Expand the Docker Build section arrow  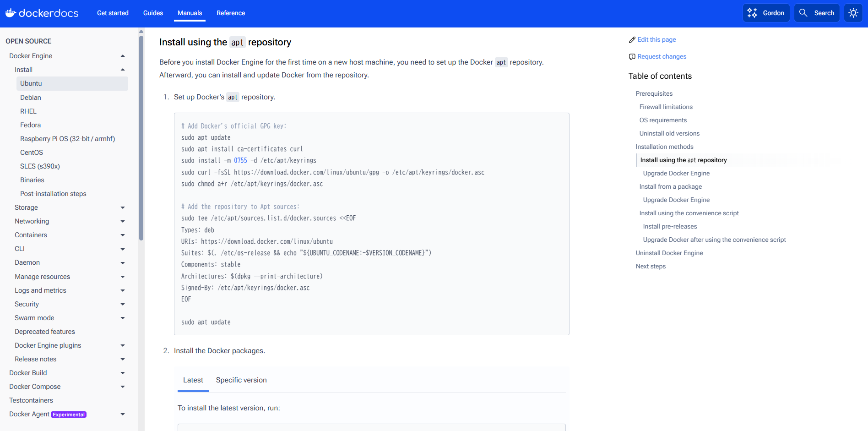pyautogui.click(x=123, y=373)
